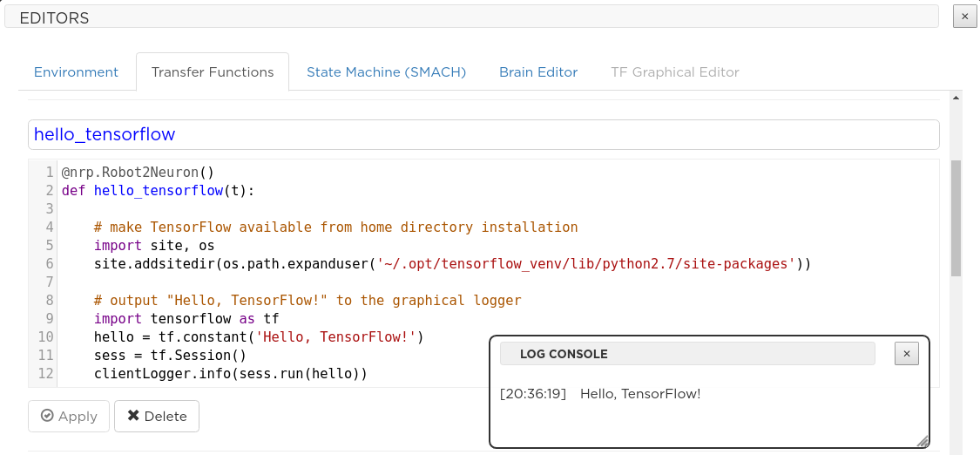
Task: Click the EDITORS header bar
Action: click(x=471, y=17)
